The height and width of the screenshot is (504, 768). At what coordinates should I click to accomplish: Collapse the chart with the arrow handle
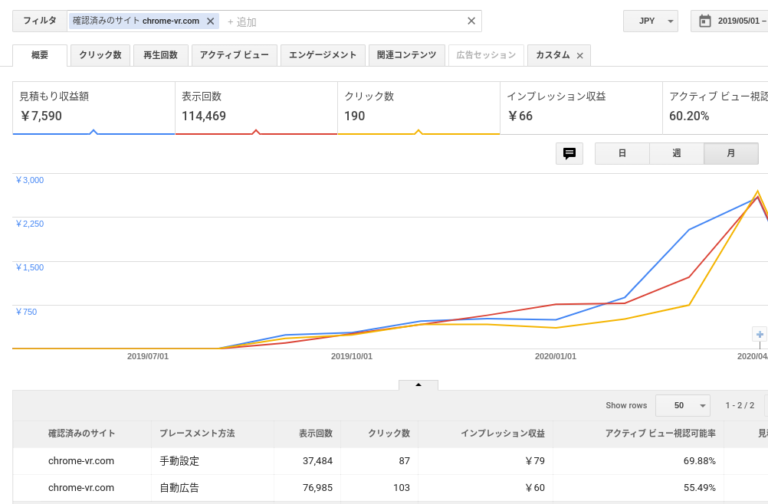tap(418, 385)
